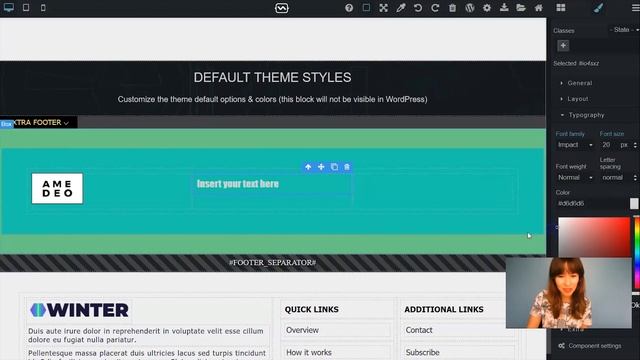Click the blue Box badge label

click(6, 124)
